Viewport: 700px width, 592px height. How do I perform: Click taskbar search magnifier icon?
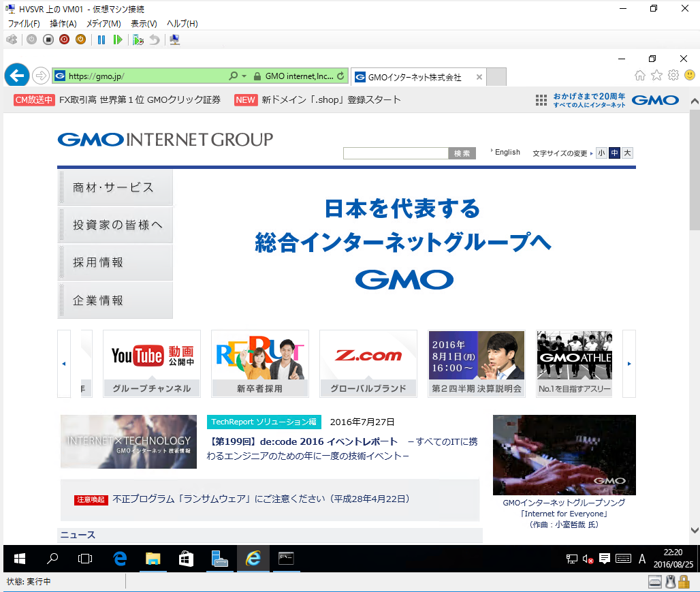52,559
